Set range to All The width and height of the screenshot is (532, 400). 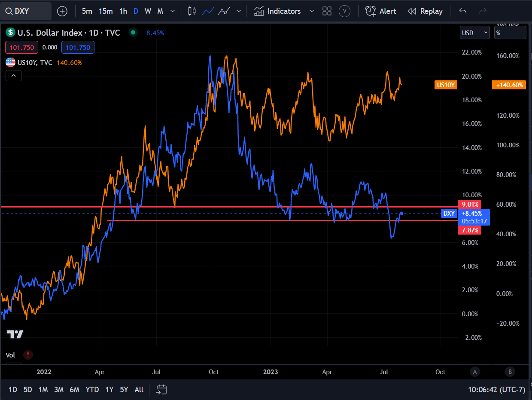(139, 390)
